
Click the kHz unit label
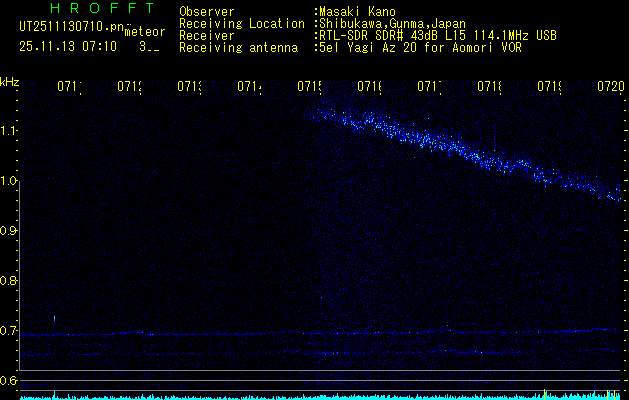(x=10, y=81)
